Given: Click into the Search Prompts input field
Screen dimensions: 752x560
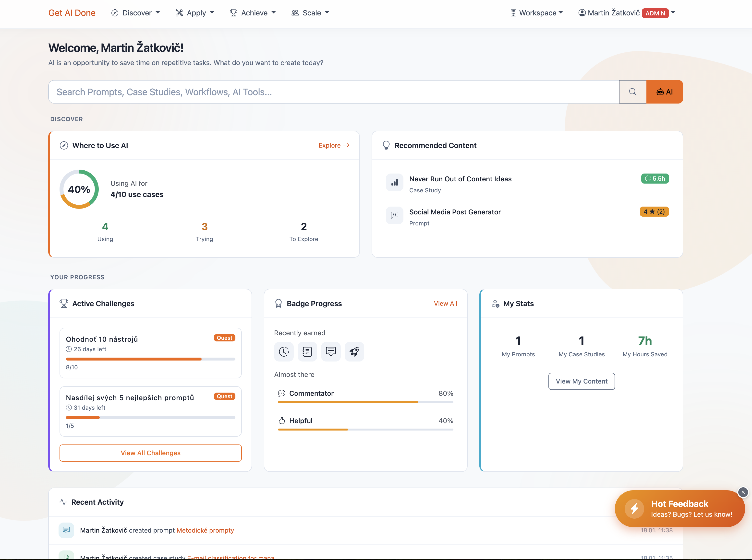Looking at the screenshot, I should click(334, 92).
